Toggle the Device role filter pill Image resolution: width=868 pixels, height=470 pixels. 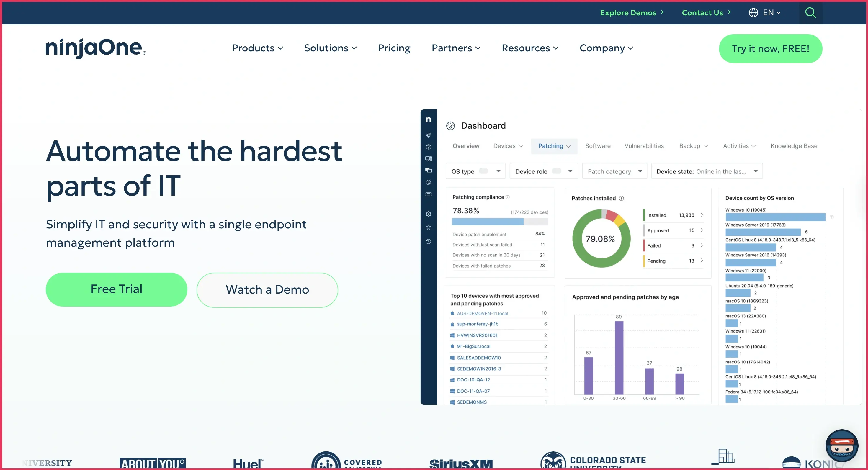coord(556,171)
